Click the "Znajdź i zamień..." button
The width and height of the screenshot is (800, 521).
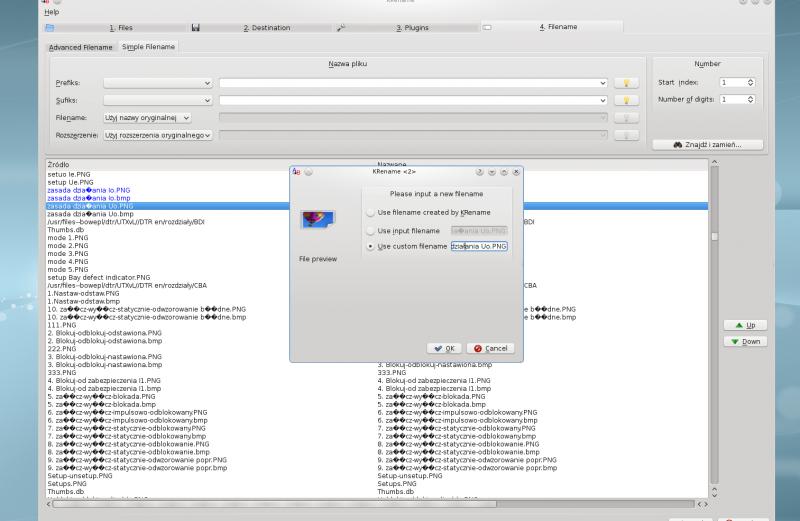pos(707,145)
